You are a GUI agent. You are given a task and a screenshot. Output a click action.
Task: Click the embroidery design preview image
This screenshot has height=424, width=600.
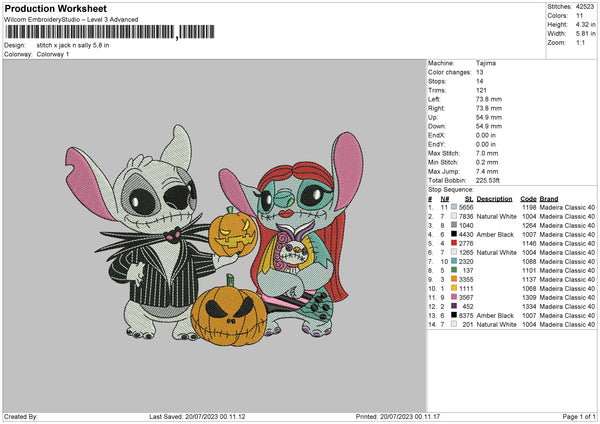pyautogui.click(x=214, y=236)
